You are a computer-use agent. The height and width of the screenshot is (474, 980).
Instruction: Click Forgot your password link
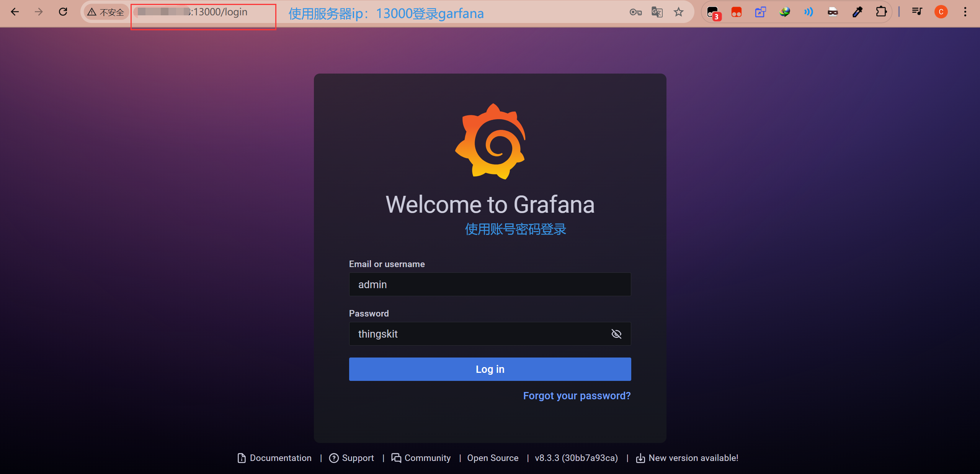pos(577,395)
